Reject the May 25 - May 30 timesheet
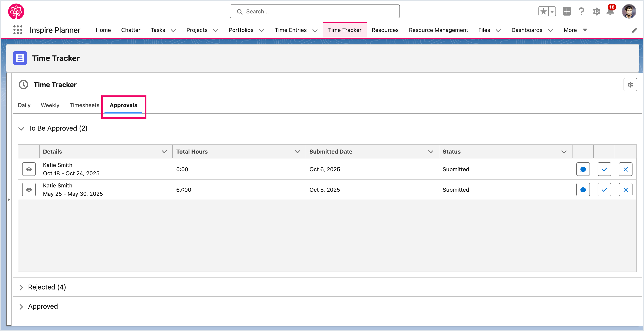 (625, 190)
